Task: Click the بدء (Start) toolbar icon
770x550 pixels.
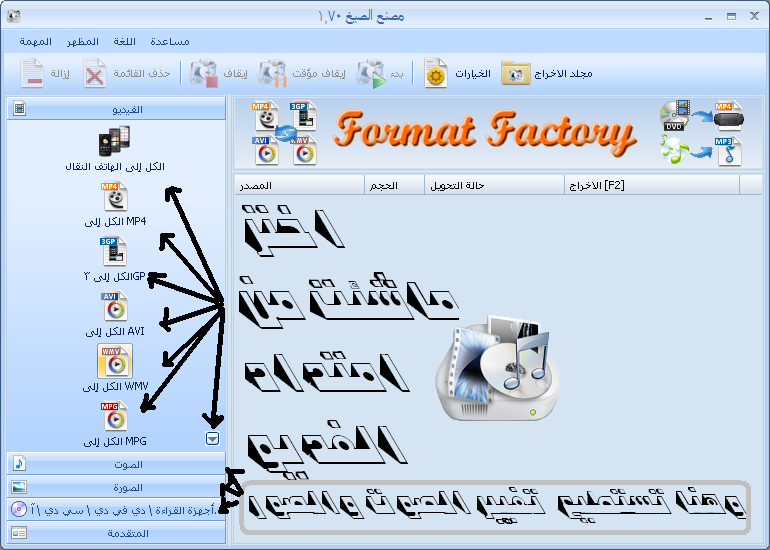Action: tap(371, 74)
